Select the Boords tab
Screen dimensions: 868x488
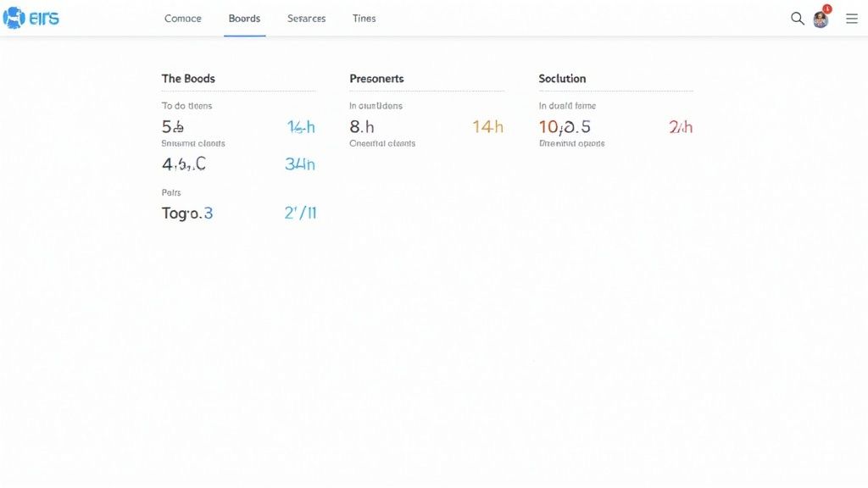point(244,19)
